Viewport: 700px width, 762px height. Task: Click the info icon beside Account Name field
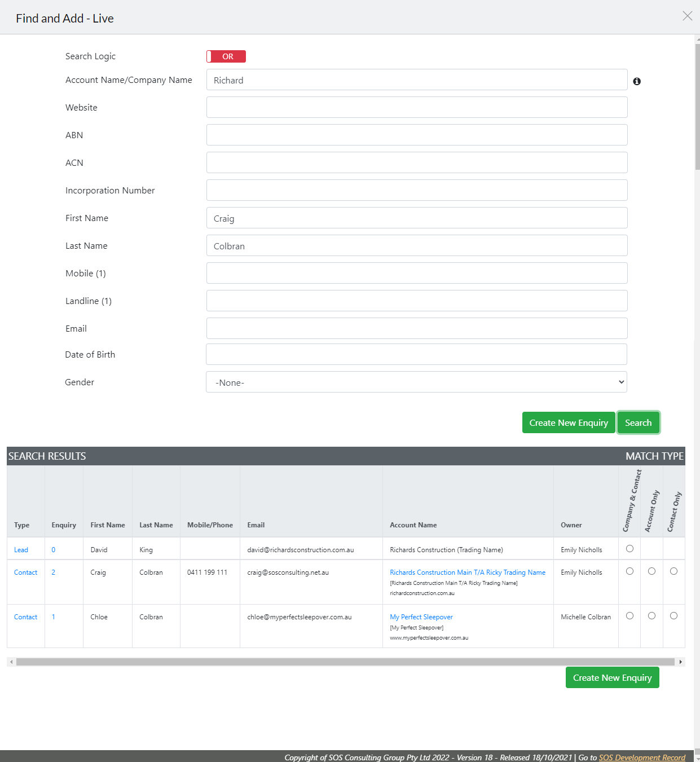[637, 81]
